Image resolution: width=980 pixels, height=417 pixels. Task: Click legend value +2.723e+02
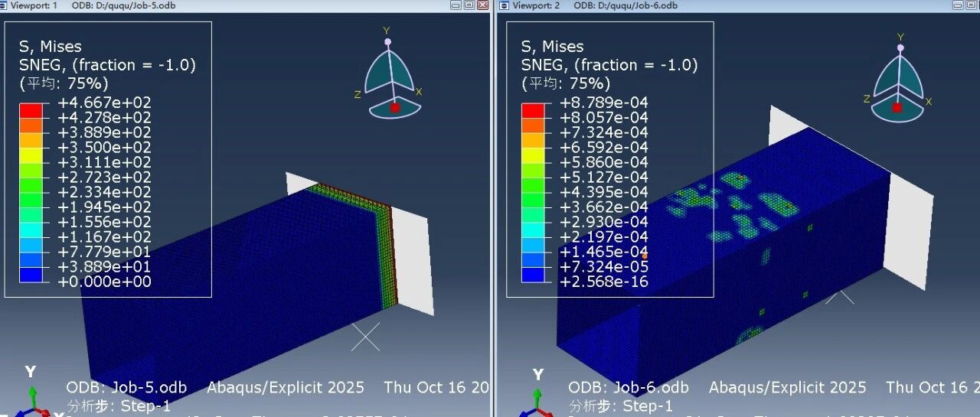pos(105,177)
